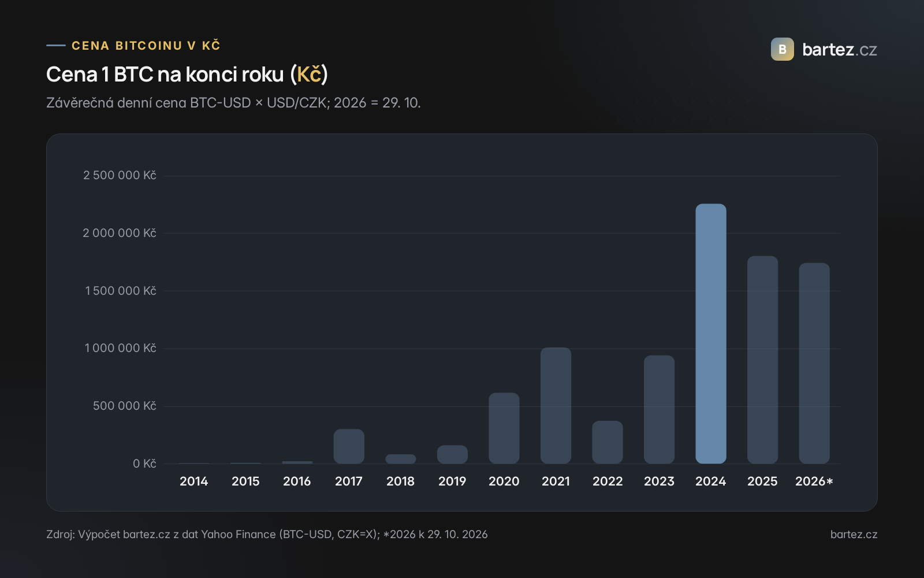Click the Zdroj source footnote text
The height and width of the screenshot is (578, 924).
(267, 534)
